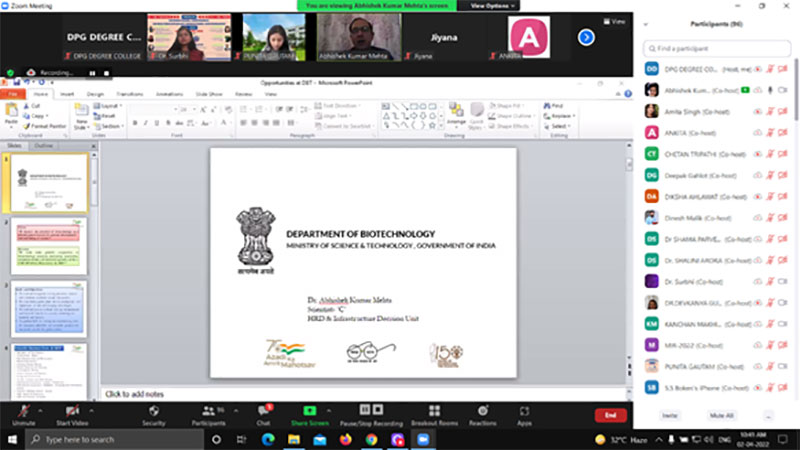The height and width of the screenshot is (450, 800).
Task: Pause recording in the Recording indicator
Action: 92,73
